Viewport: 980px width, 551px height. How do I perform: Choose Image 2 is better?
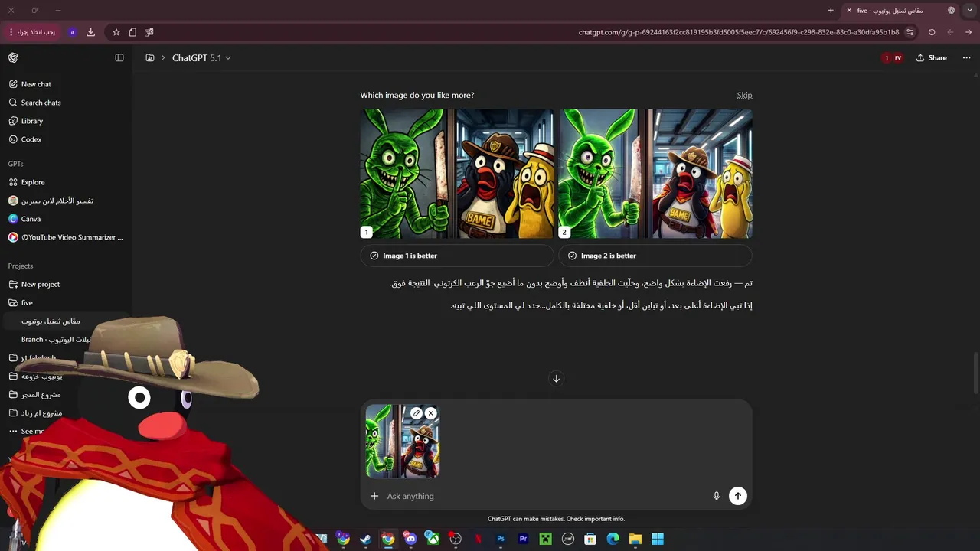655,256
